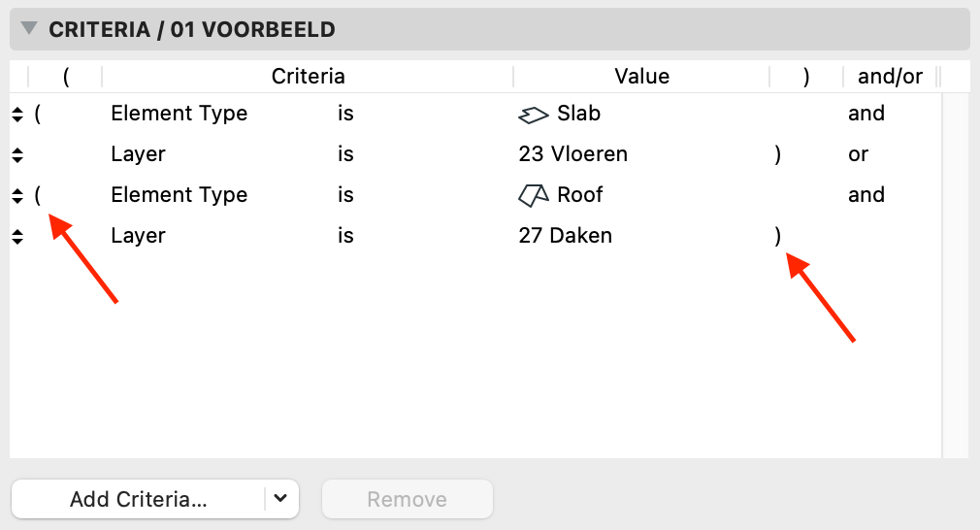The width and height of the screenshot is (980, 530).
Task: Click reorder handle of Slab row
Action: click(17, 115)
